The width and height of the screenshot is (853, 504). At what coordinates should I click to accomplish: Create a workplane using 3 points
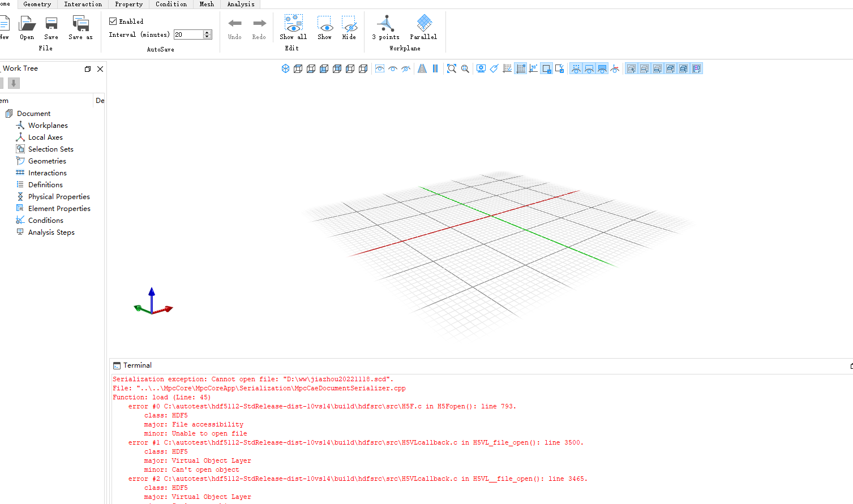coord(385,28)
